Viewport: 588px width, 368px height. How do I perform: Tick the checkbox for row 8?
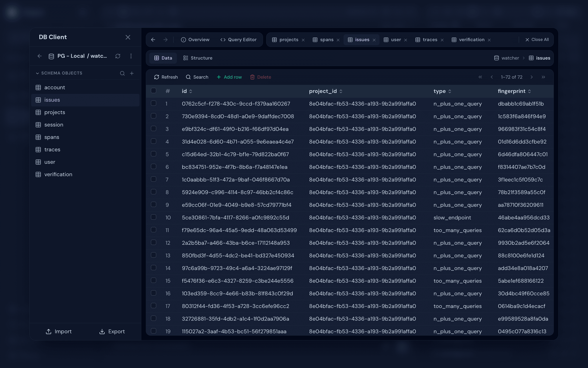(x=154, y=192)
